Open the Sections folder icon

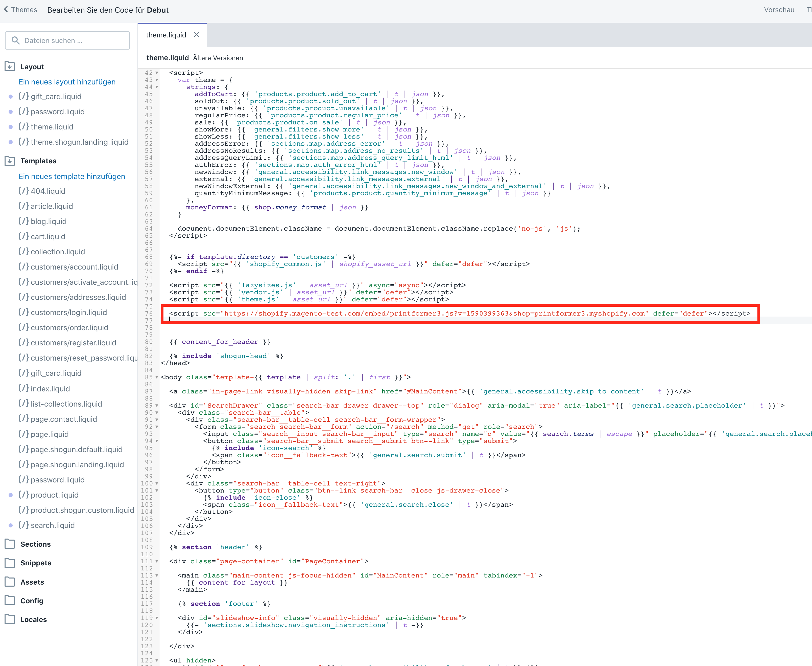pyautogui.click(x=10, y=544)
